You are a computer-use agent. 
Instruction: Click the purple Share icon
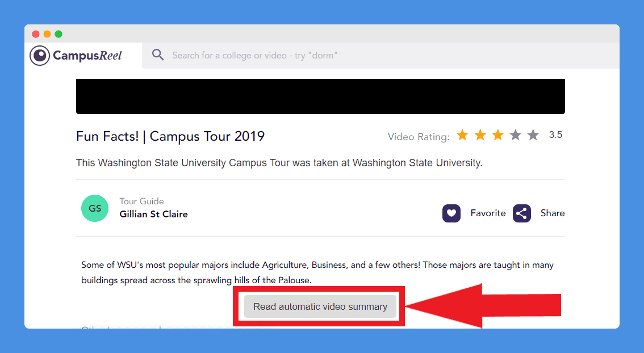(x=521, y=213)
